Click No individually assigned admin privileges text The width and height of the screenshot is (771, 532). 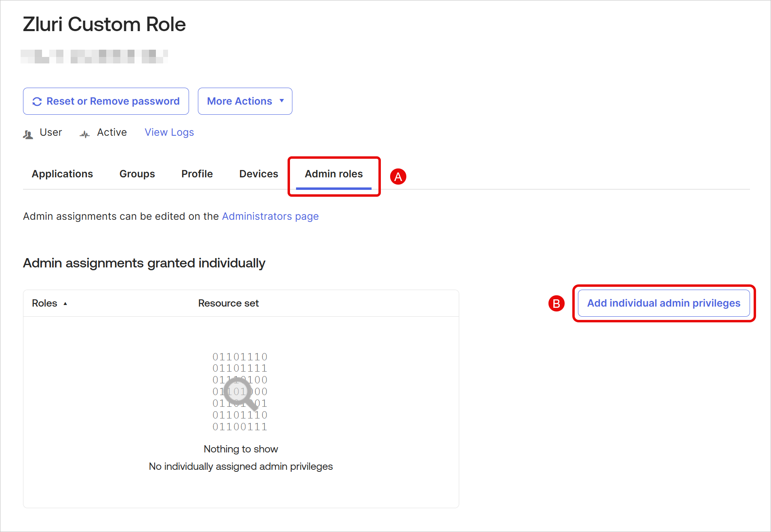[x=241, y=467]
